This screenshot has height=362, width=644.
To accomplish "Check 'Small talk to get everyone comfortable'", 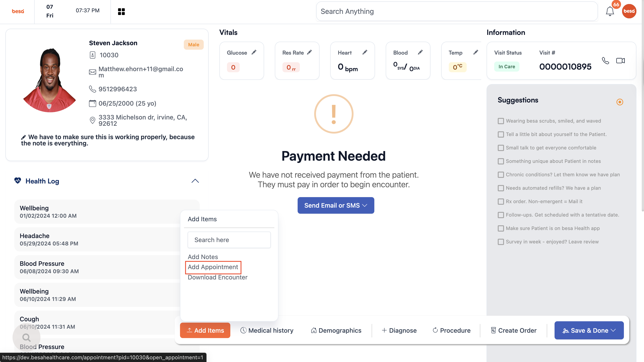I will [x=501, y=148].
